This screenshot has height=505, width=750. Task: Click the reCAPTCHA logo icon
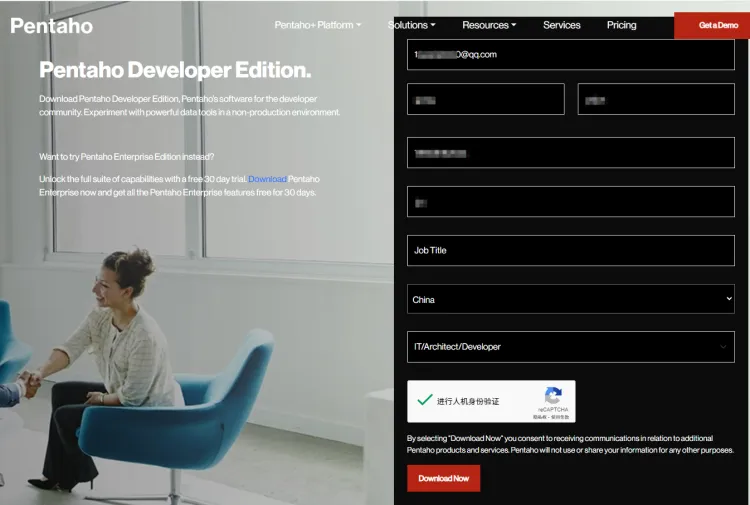click(553, 395)
